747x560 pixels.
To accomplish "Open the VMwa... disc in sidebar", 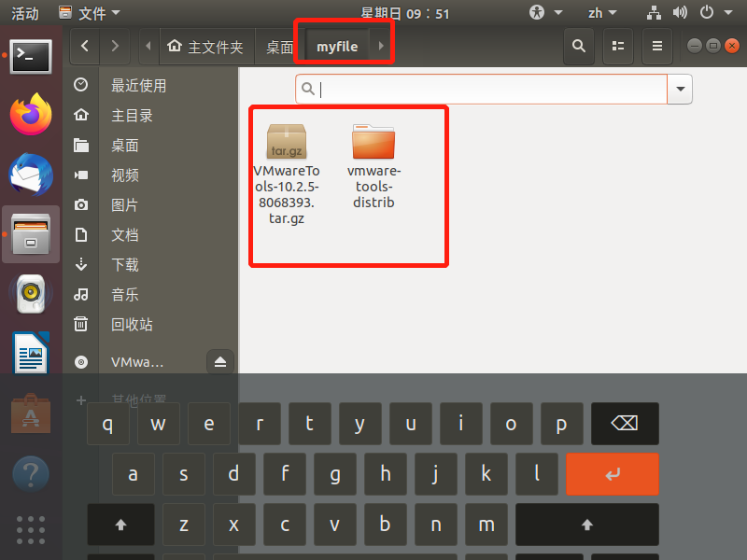I will click(137, 362).
